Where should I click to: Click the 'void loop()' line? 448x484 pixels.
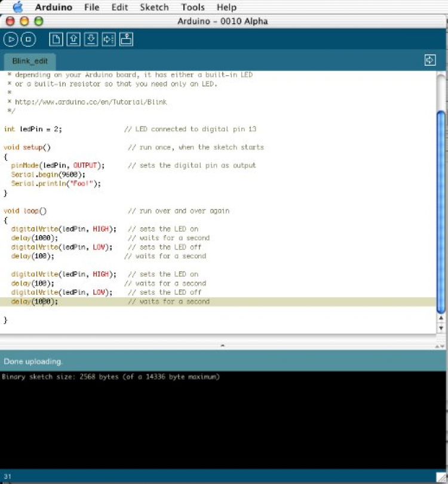(25, 211)
